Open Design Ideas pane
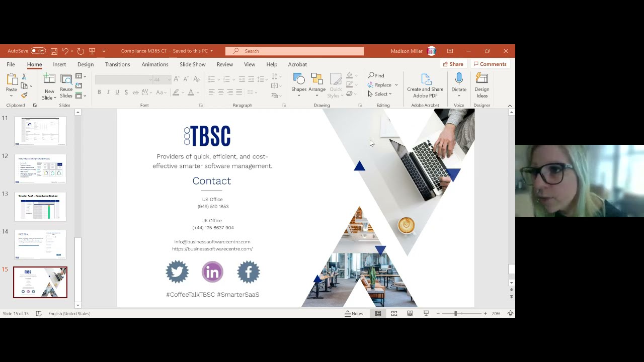 pyautogui.click(x=481, y=86)
